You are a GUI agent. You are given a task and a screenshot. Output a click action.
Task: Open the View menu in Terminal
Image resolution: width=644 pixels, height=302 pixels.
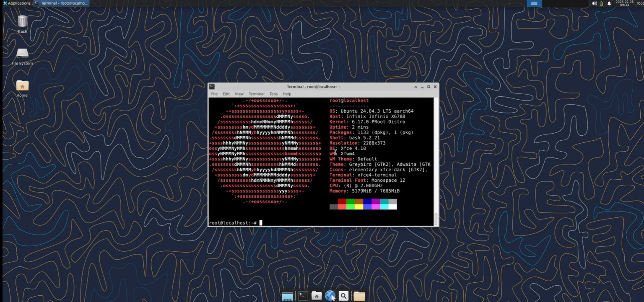(x=239, y=94)
